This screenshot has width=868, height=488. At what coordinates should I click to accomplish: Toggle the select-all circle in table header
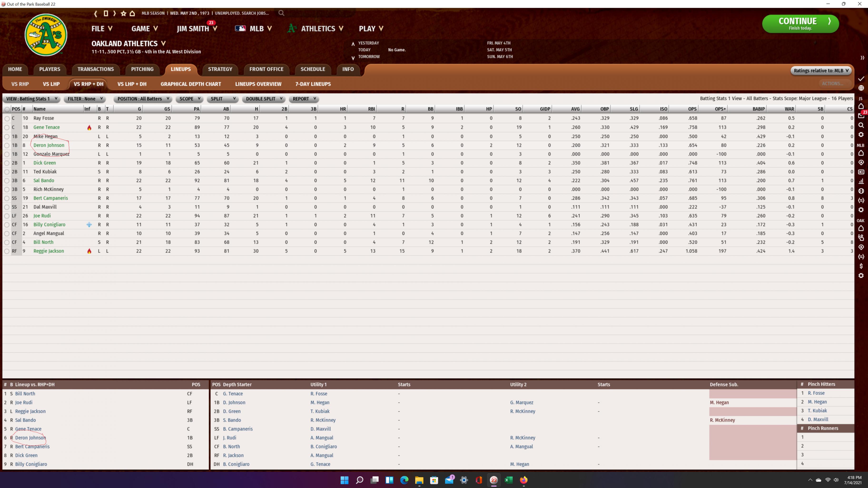coord(7,109)
